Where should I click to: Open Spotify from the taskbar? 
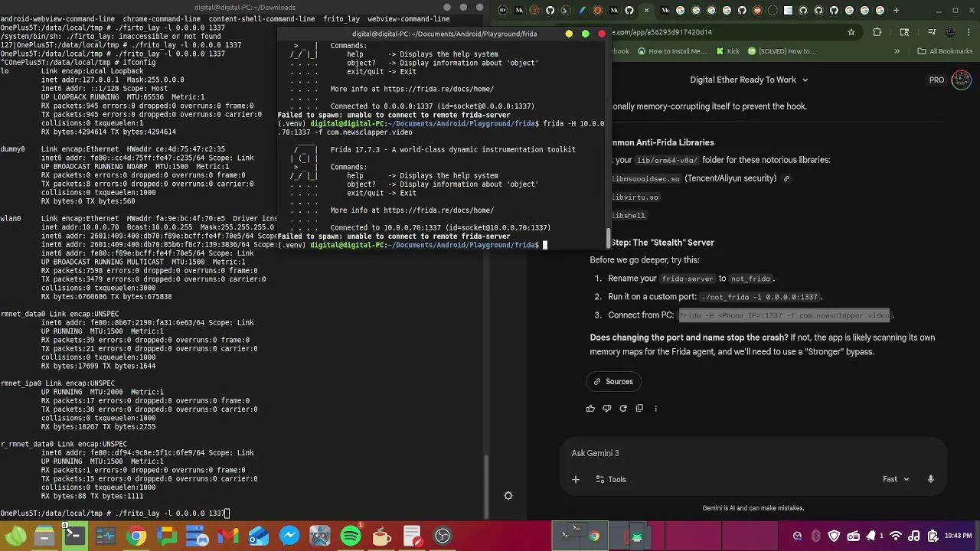click(x=351, y=536)
